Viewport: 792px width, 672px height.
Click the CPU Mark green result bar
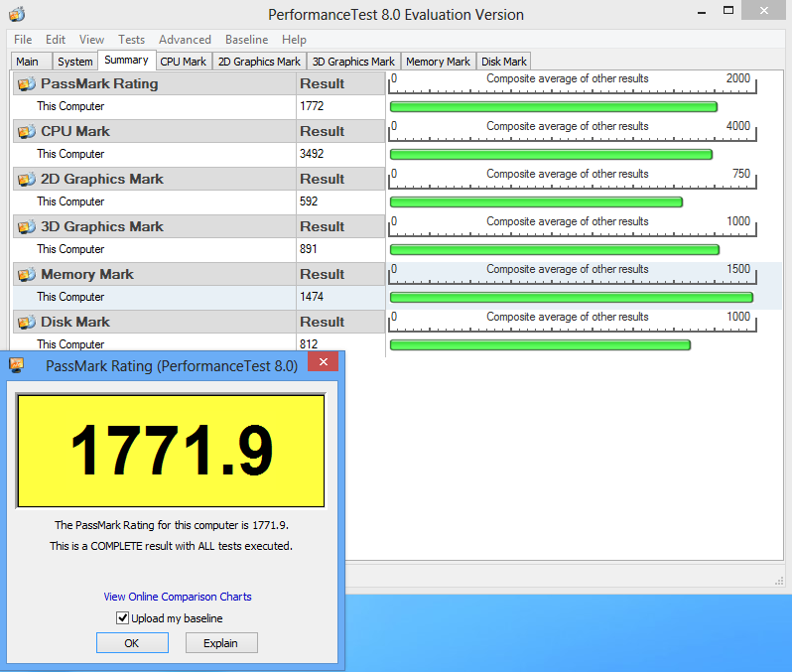551,154
